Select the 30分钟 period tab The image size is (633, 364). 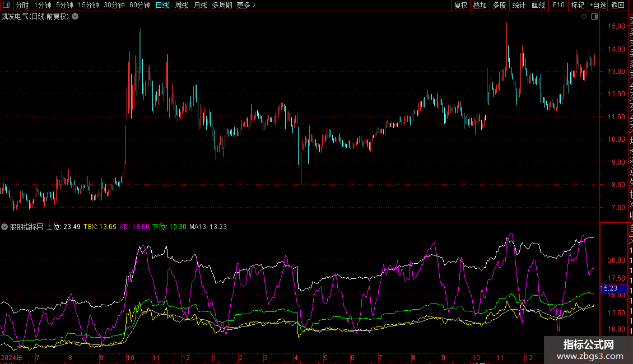point(114,5)
